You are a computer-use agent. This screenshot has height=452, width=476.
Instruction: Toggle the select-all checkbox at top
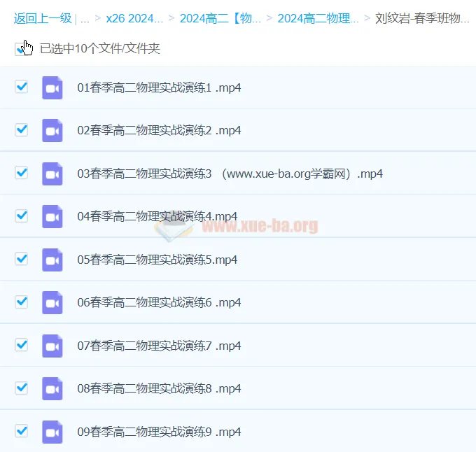tap(21, 48)
